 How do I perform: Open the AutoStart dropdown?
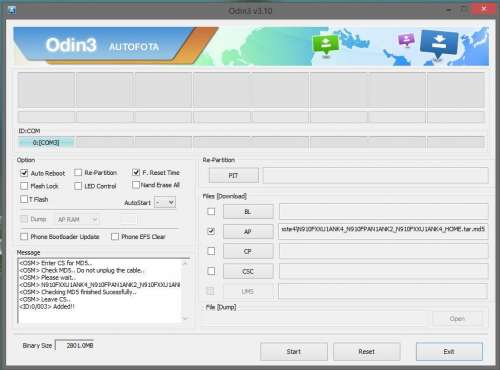point(165,202)
